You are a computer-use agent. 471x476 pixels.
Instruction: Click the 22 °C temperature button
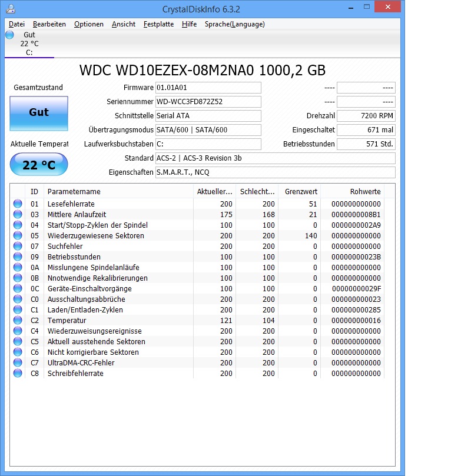click(39, 164)
